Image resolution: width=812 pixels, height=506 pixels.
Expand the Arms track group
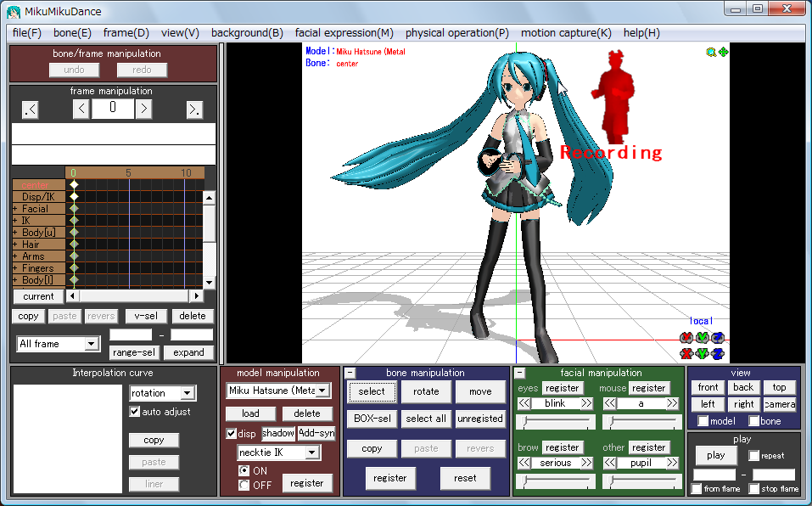coord(15,256)
